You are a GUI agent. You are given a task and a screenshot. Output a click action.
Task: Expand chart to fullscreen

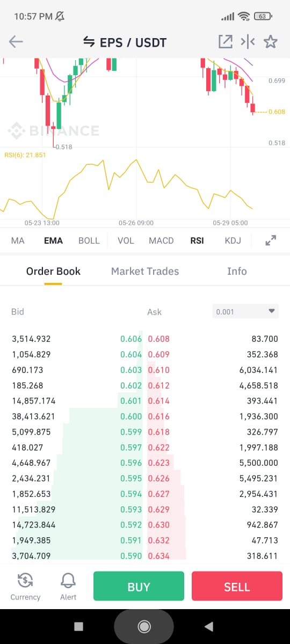[271, 240]
